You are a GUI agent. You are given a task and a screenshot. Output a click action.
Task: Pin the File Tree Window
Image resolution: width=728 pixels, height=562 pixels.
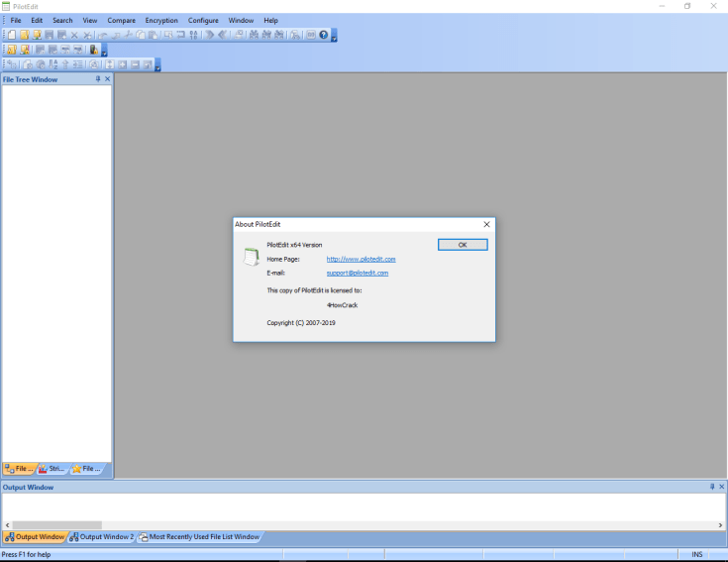pyautogui.click(x=98, y=79)
